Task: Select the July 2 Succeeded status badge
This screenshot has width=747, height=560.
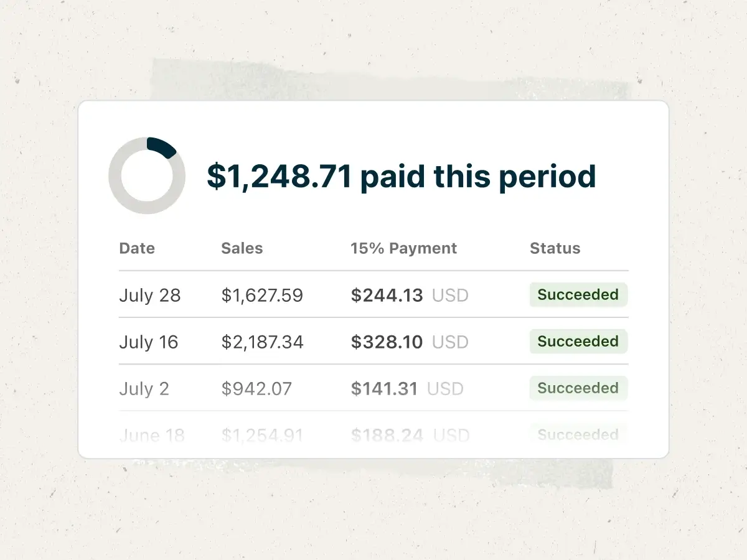Action: pos(578,388)
